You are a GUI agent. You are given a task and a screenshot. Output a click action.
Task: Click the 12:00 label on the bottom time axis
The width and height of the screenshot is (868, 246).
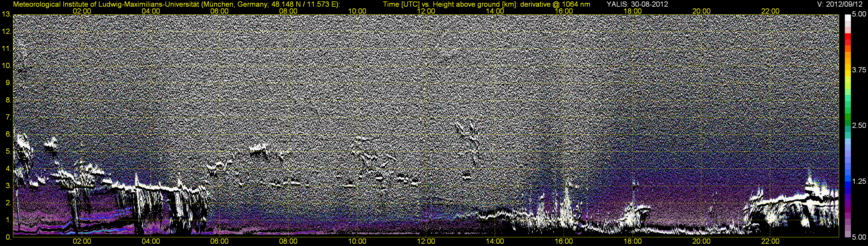426,241
